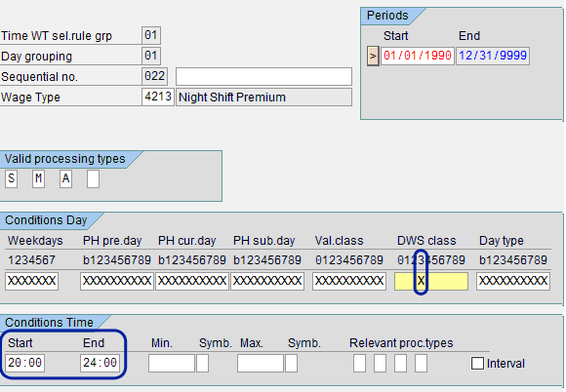
Task: Click the Periods End date field
Action: click(493, 56)
